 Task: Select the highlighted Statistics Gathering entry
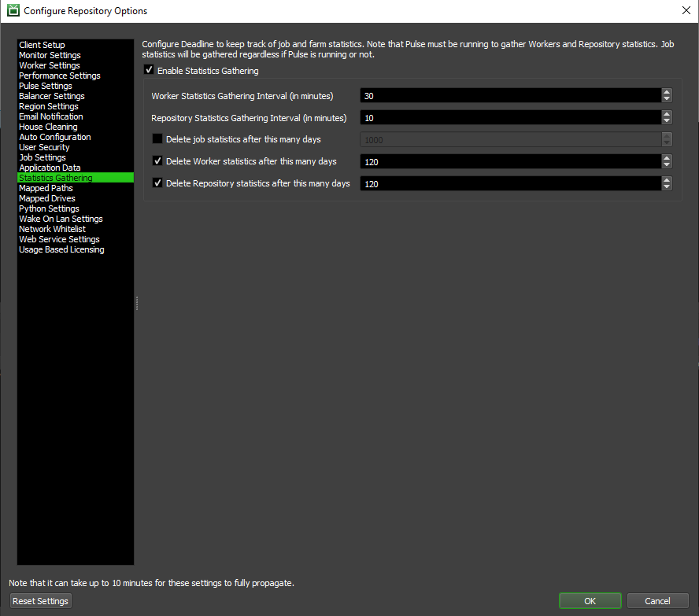[76, 178]
